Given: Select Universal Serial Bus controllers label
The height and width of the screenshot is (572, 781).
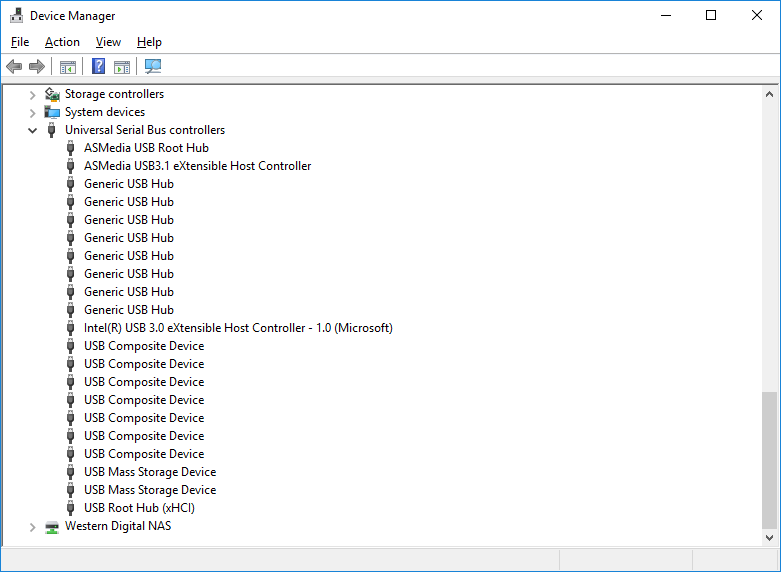Looking at the screenshot, I should tap(145, 130).
